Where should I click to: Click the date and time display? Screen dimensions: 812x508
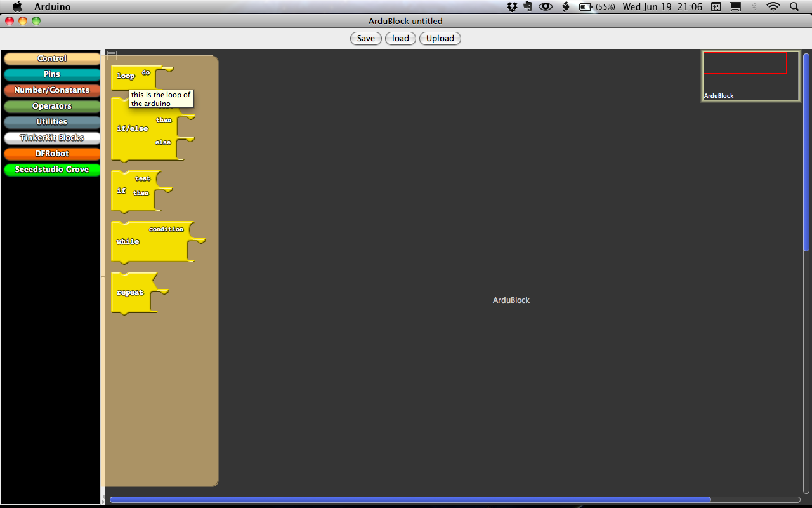(662, 7)
